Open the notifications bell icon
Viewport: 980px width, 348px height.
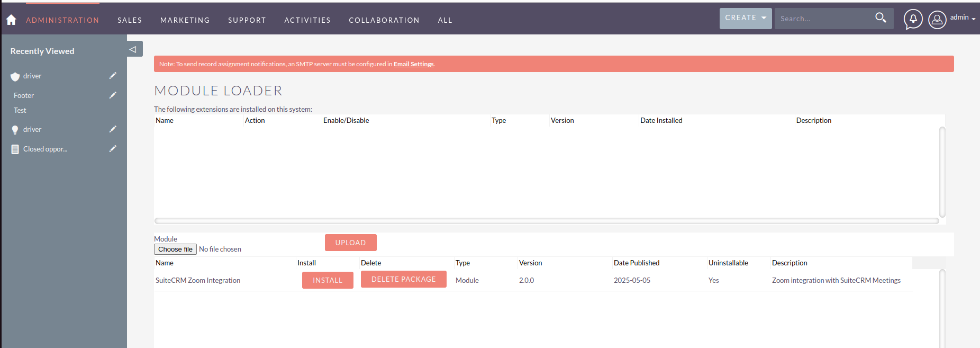[913, 19]
